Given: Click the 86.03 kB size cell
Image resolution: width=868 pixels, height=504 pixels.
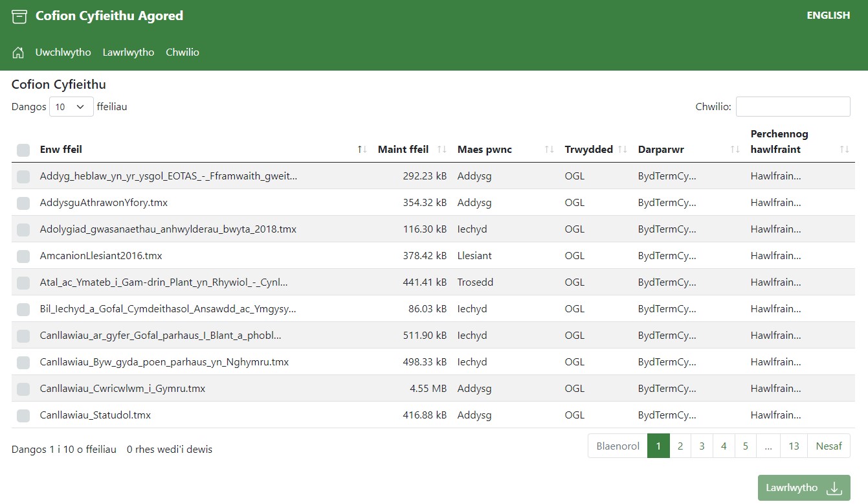Looking at the screenshot, I should [427, 309].
